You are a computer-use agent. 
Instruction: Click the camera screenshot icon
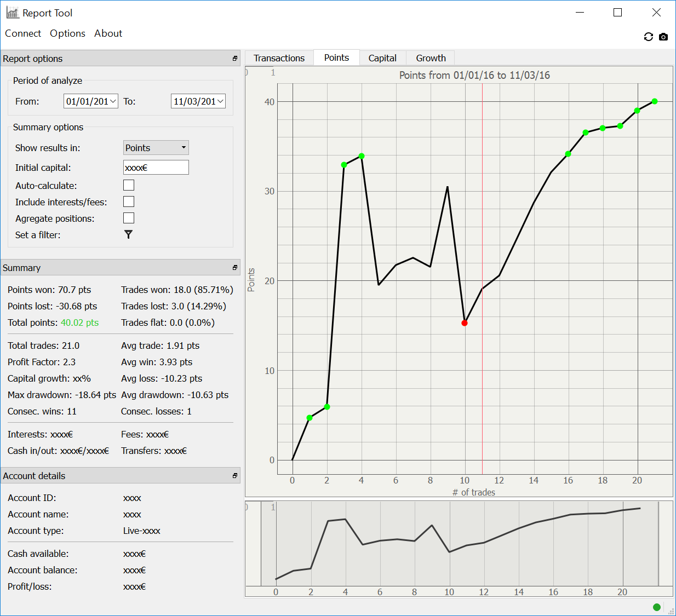(x=663, y=37)
